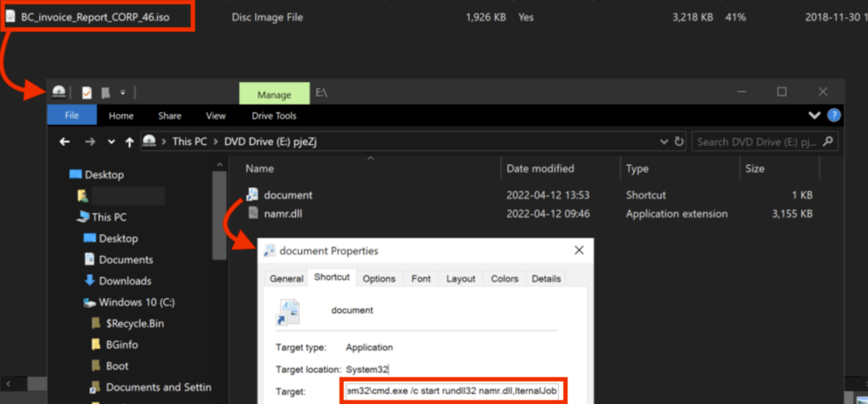Click the DVD drive icon in title bar
The image size is (868, 404).
point(59,92)
